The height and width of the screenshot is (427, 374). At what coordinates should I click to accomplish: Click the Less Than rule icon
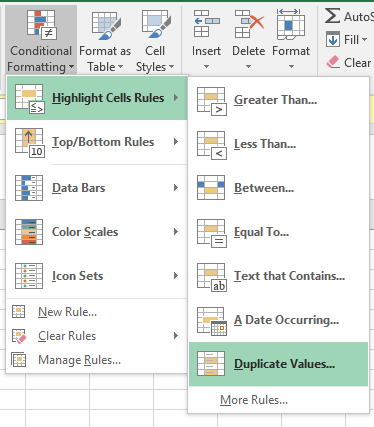(x=212, y=145)
